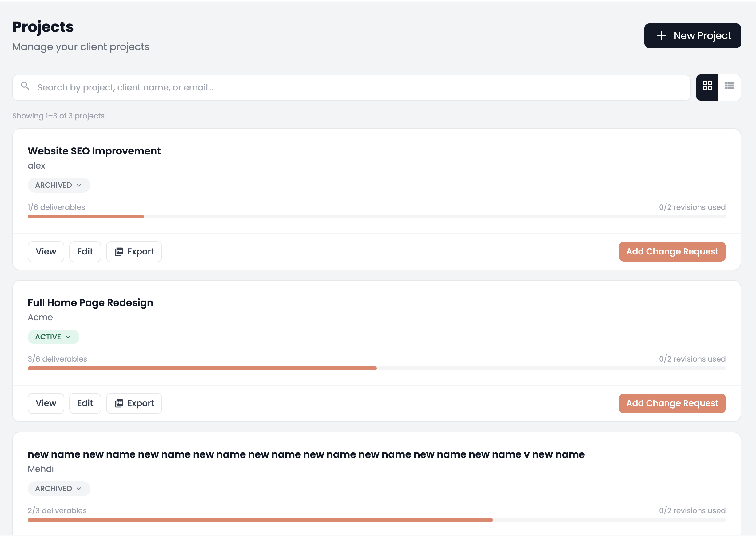The width and height of the screenshot is (756, 536).
Task: View the Full Home Page Redesign project
Action: point(46,403)
